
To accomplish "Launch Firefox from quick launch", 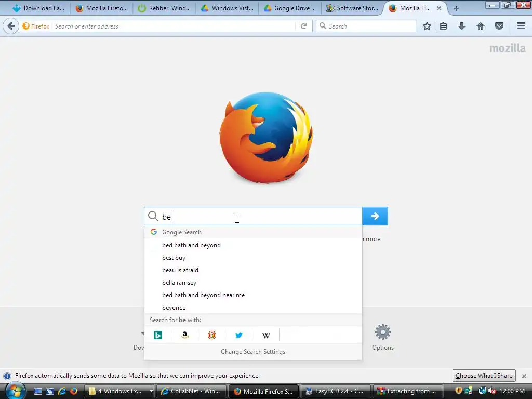I will point(73,391).
